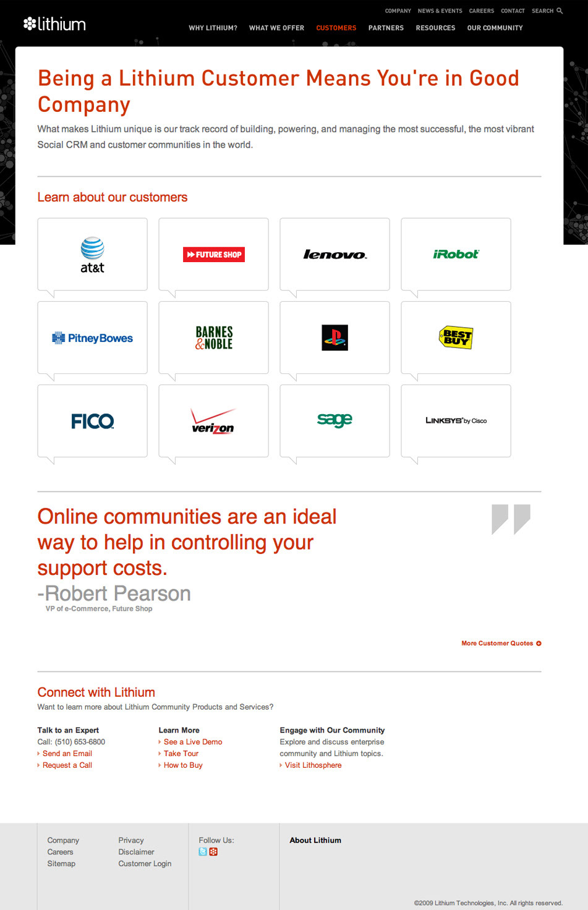
Task: Follow the More Customer Quotes link
Action: pos(497,644)
